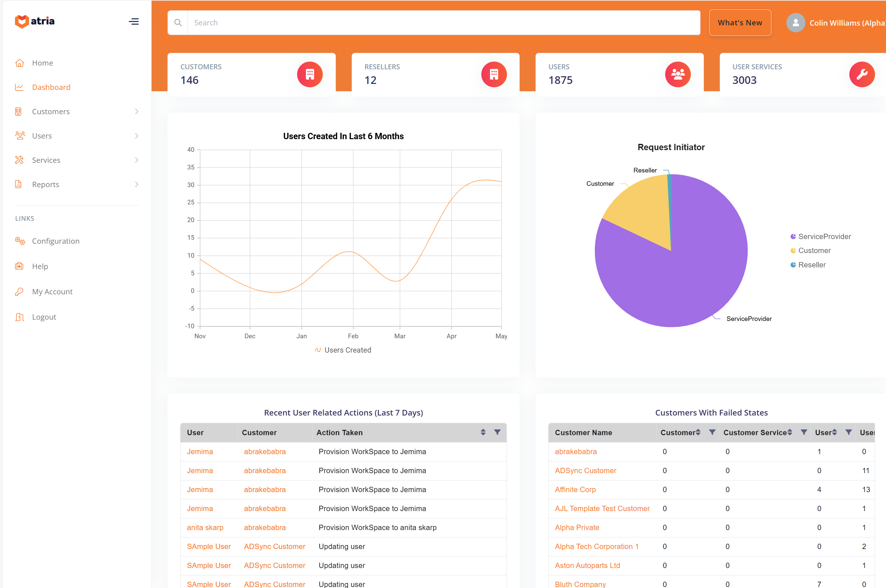Toggle the Users Created legend below the chart
Viewport: 886px width, 588px height.
click(x=343, y=350)
